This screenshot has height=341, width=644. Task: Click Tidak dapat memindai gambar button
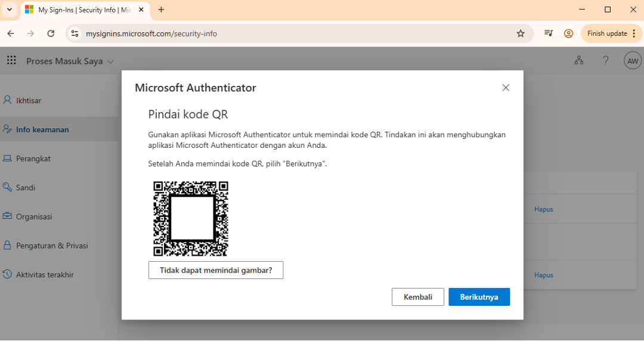215,270
